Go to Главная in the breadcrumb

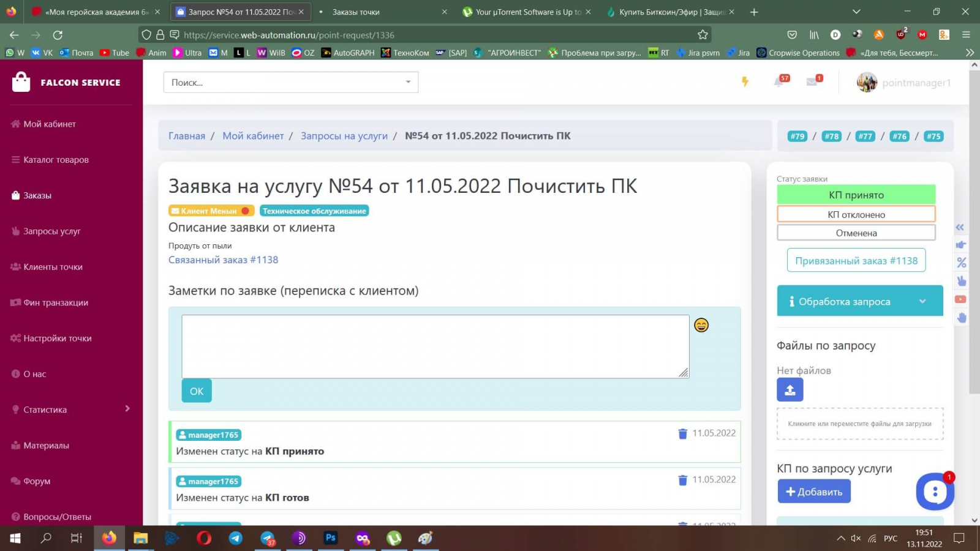(x=187, y=136)
